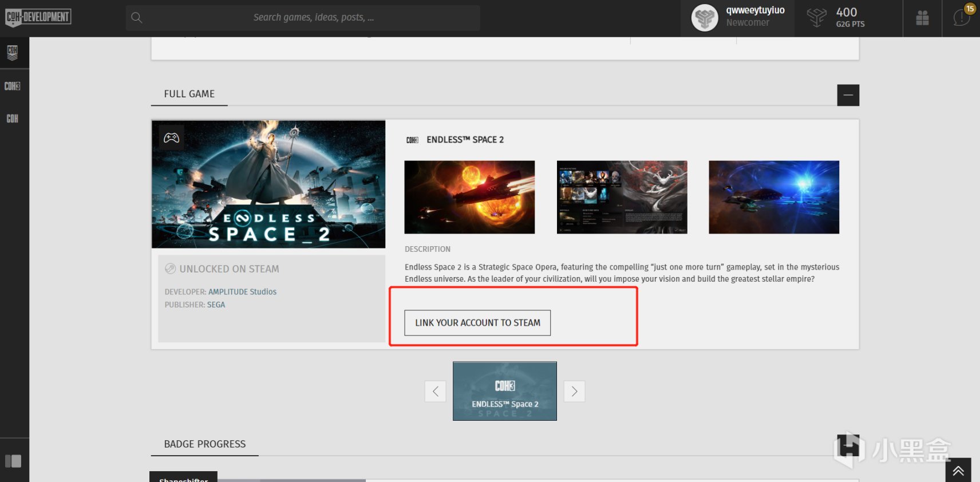Viewport: 980px width, 482px height.
Task: Open AMPLITUDE Studios developer link
Action: pyautogui.click(x=242, y=292)
